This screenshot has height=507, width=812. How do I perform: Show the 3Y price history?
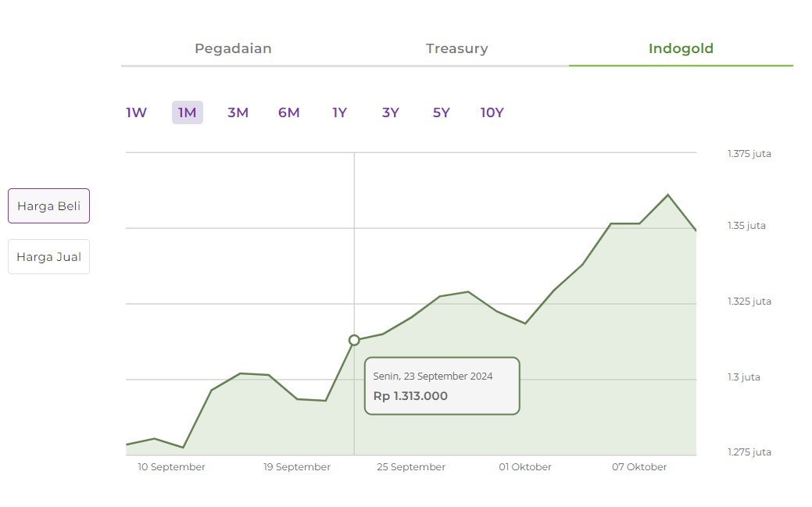[x=391, y=112]
